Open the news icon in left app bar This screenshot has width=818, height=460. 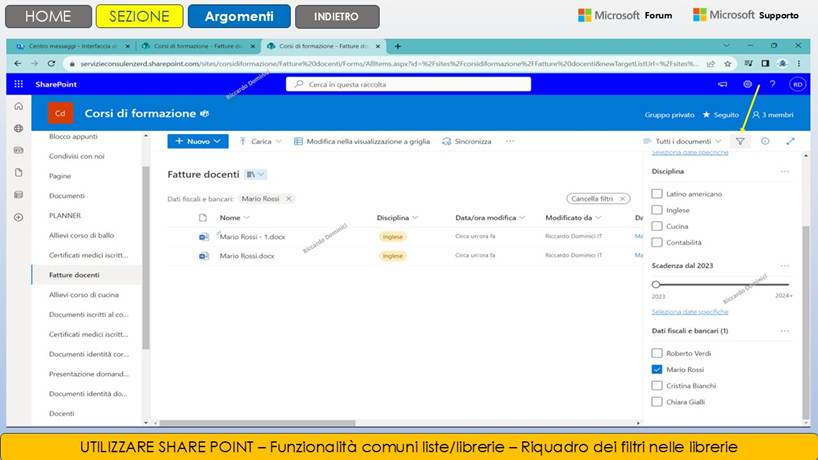(19, 150)
